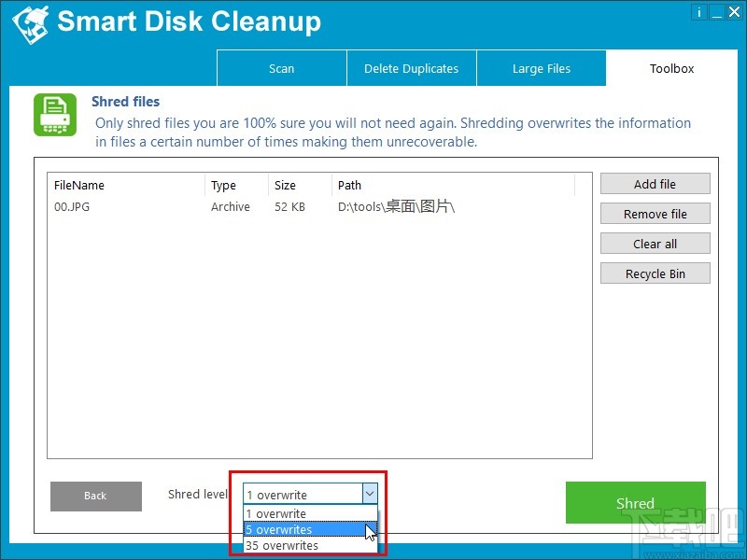
Task: Click the D:\tools path cell
Action: coord(396,206)
